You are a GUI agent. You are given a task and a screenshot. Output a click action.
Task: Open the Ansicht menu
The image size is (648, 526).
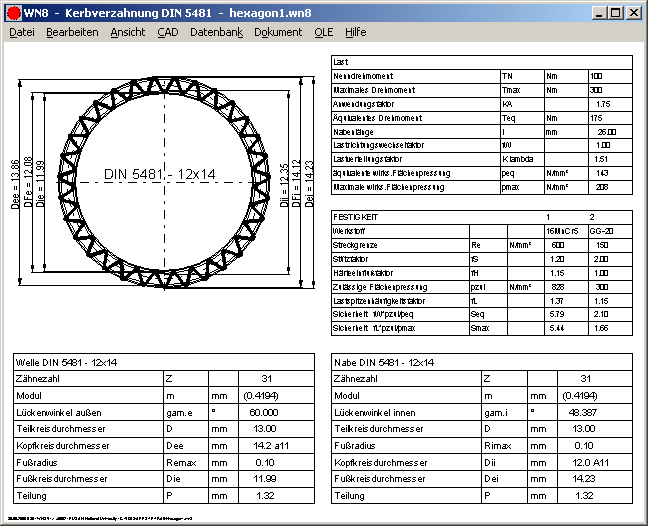point(127,32)
